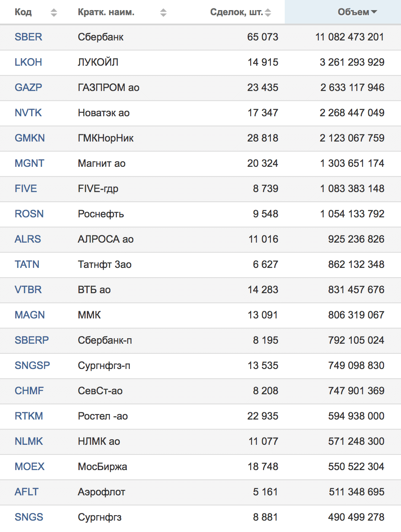Open the MOEX ticker link
Viewport: 401px width, 532px height.
coord(29,467)
